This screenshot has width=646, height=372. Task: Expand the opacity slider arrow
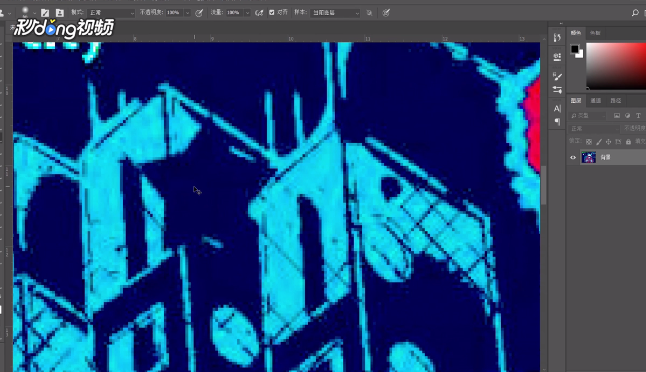[187, 13]
